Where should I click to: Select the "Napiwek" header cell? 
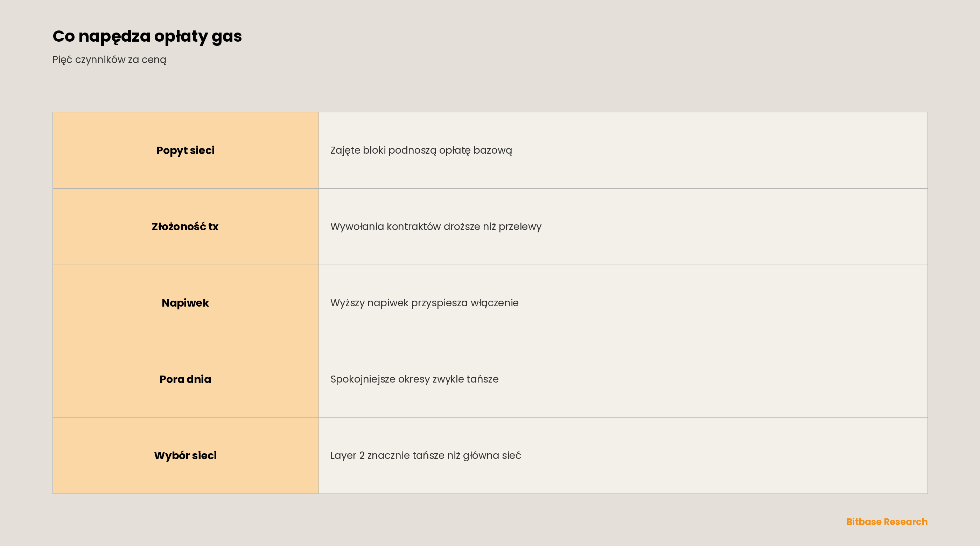pyautogui.click(x=185, y=303)
